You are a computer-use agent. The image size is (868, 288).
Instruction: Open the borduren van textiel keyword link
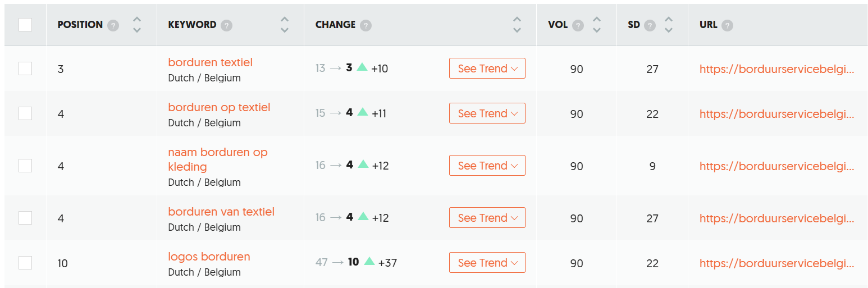(x=221, y=212)
